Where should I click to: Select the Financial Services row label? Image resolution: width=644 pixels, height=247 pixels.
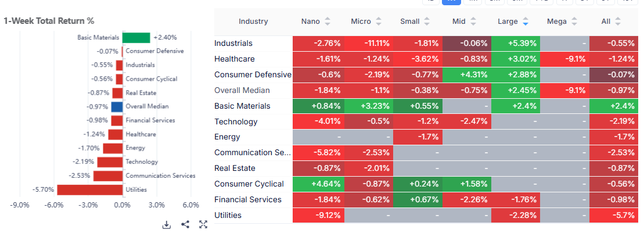pyautogui.click(x=248, y=200)
